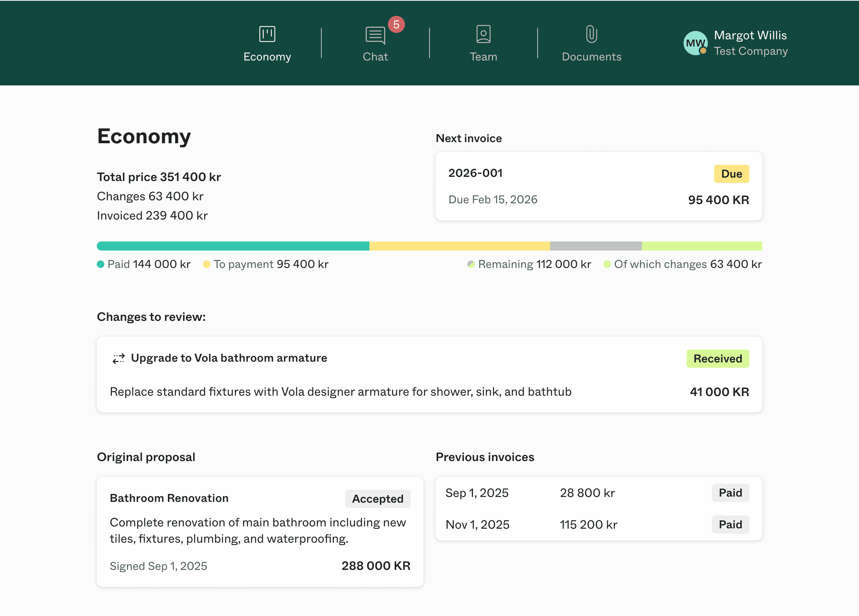The height and width of the screenshot is (616, 859).
Task: Switch to the Team tab
Action: 483,56
